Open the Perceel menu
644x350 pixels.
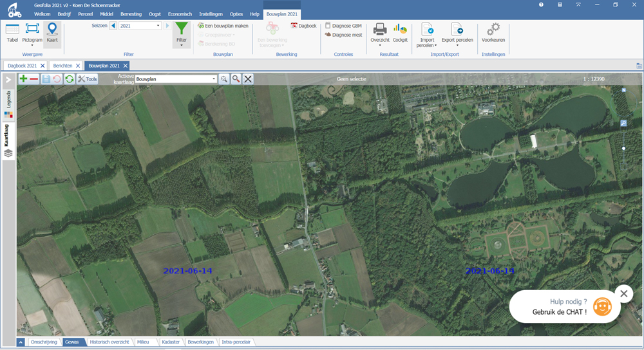point(86,14)
